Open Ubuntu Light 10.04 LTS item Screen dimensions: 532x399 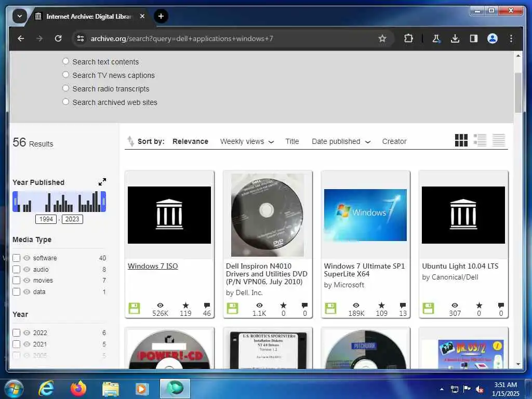point(460,266)
